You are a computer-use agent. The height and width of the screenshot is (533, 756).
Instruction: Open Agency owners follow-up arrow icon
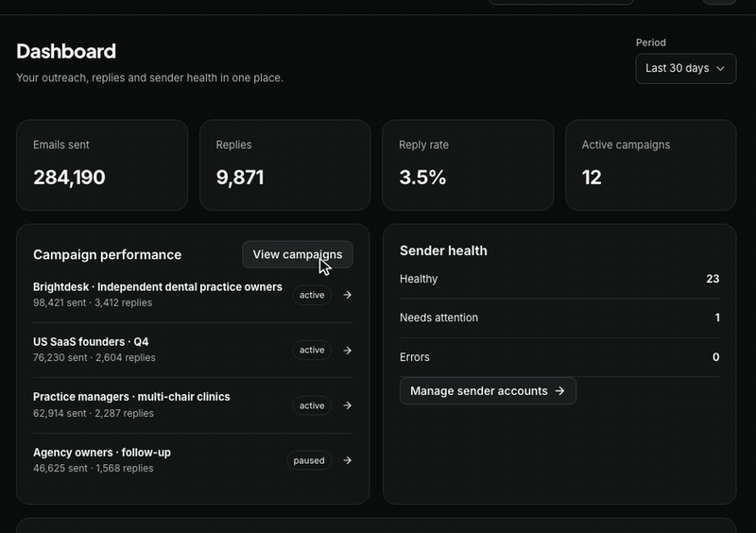click(347, 460)
